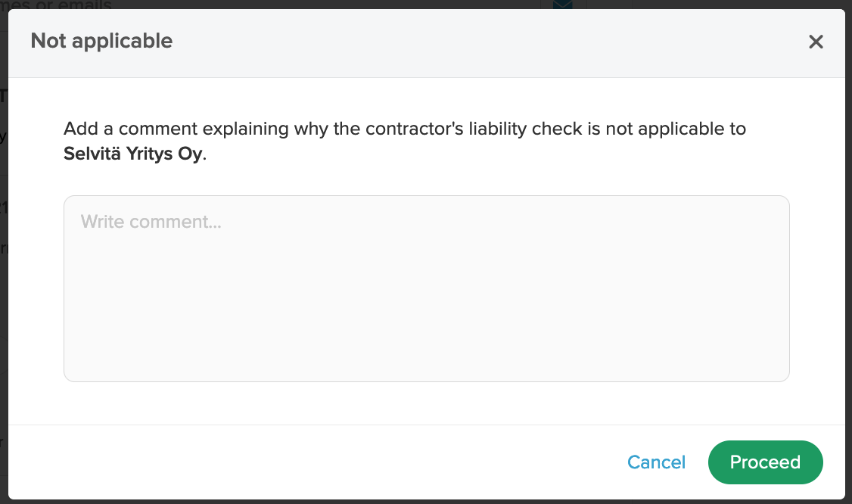Image resolution: width=852 pixels, height=504 pixels.
Task: Click the instruction sentence about liability check
Action: 405,141
